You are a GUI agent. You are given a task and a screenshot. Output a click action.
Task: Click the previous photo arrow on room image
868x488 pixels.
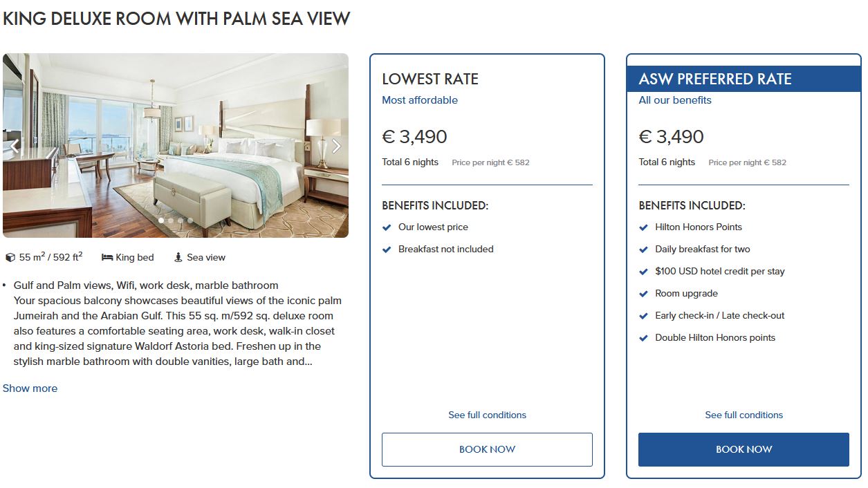click(x=14, y=146)
